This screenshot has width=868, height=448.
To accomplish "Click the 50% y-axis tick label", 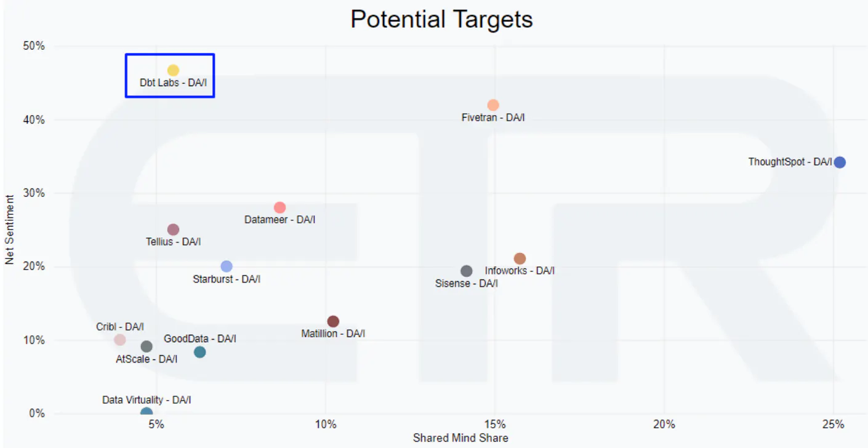I will [34, 47].
